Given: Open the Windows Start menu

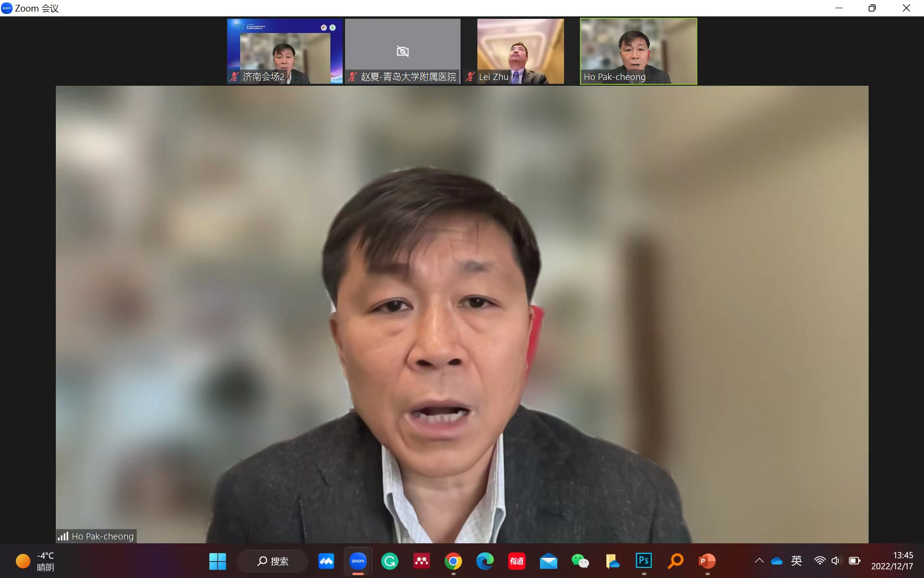Looking at the screenshot, I should point(218,561).
